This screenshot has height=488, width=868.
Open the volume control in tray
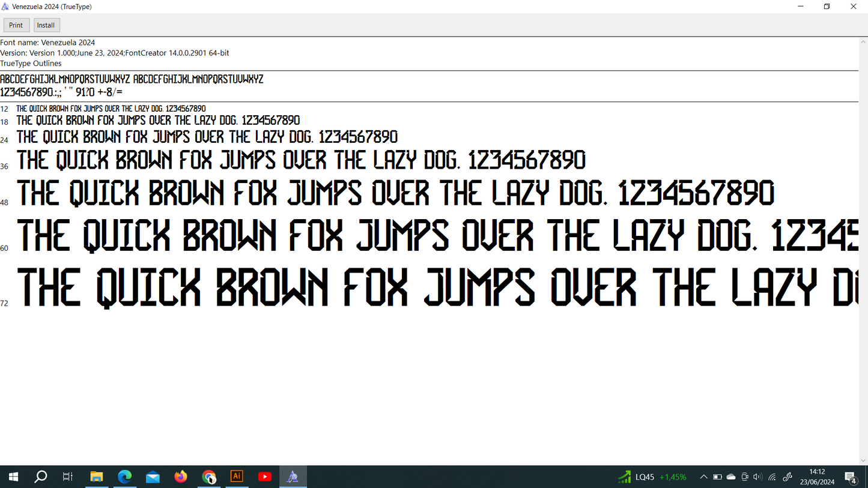pyautogui.click(x=758, y=477)
